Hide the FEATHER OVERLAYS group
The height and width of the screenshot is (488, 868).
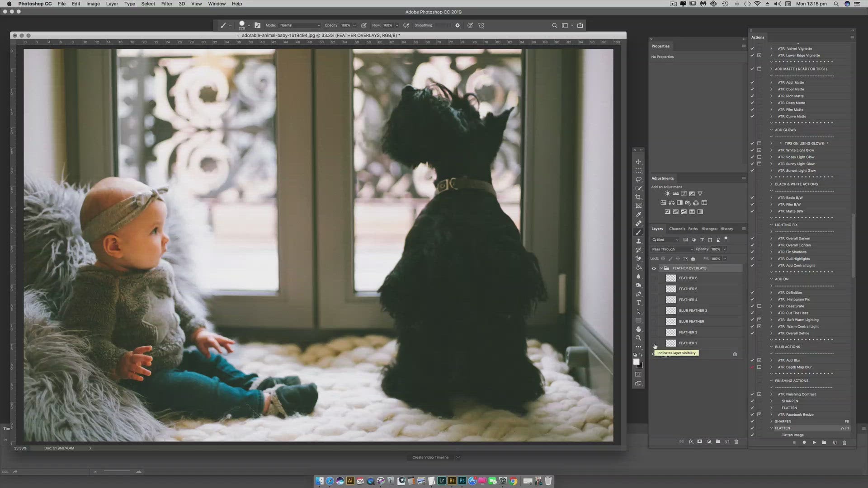[654, 268]
